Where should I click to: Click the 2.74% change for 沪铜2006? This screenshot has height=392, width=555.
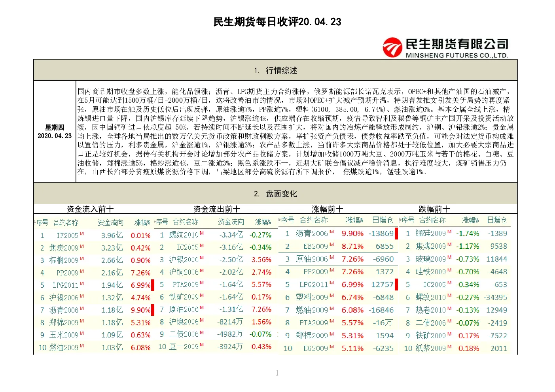pyautogui.click(x=261, y=272)
